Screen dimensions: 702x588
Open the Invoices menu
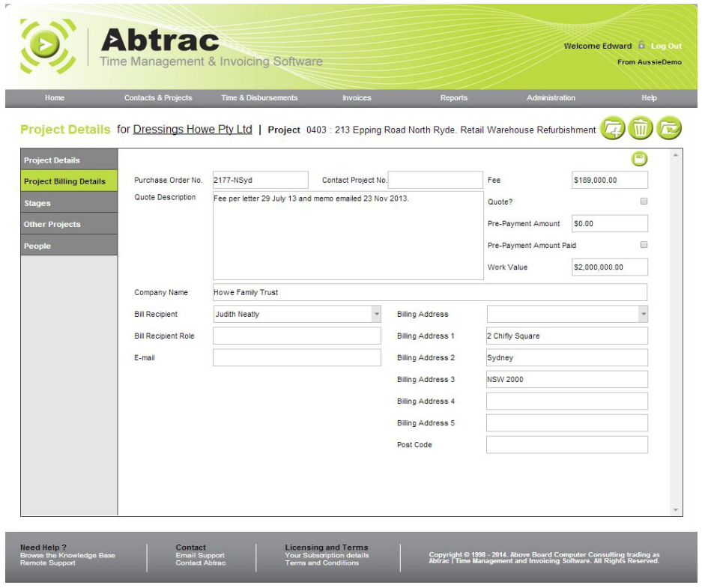point(357,98)
